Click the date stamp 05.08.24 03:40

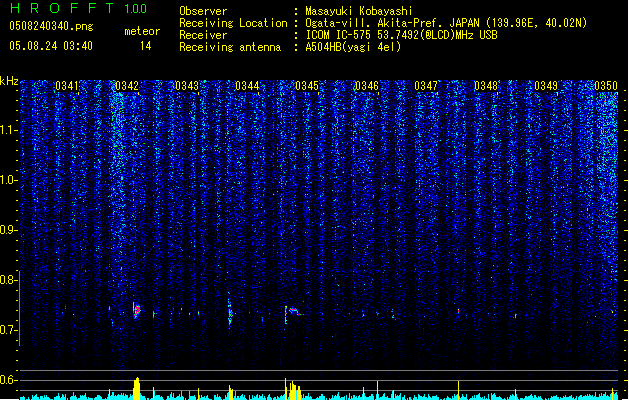[x=51, y=46]
